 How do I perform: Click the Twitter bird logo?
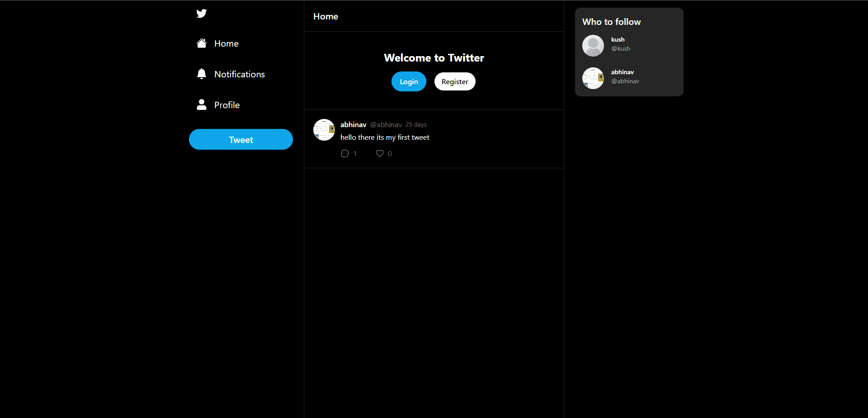(202, 14)
